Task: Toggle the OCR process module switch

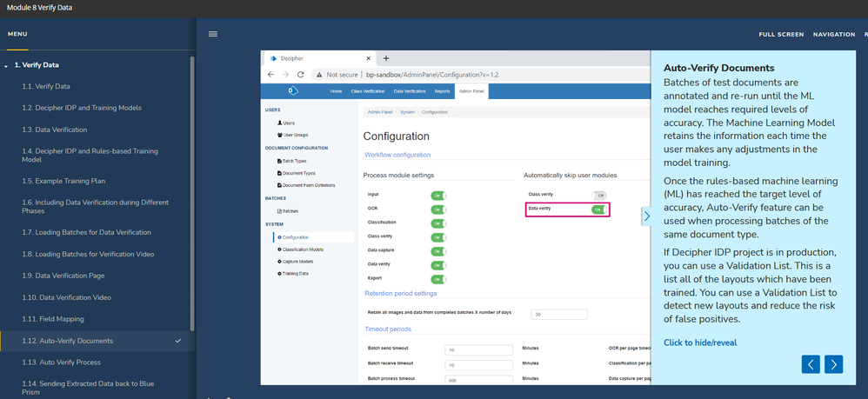Action: click(x=438, y=209)
